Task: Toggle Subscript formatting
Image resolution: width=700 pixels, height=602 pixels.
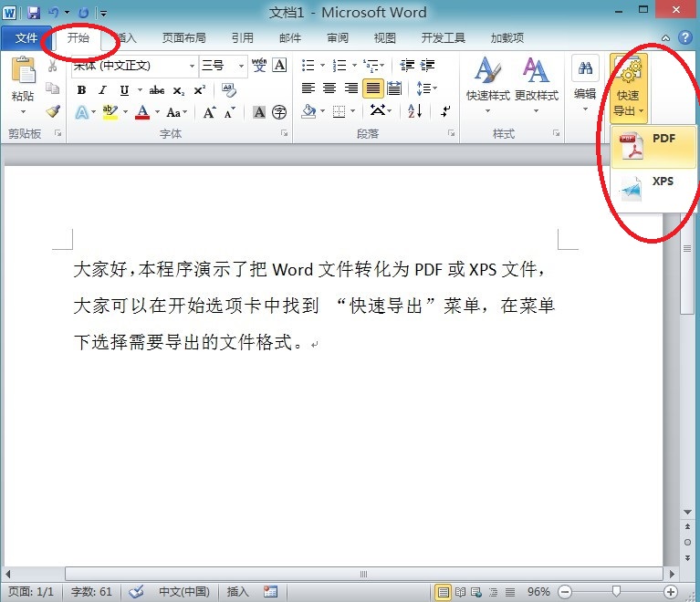Action: pos(179,90)
